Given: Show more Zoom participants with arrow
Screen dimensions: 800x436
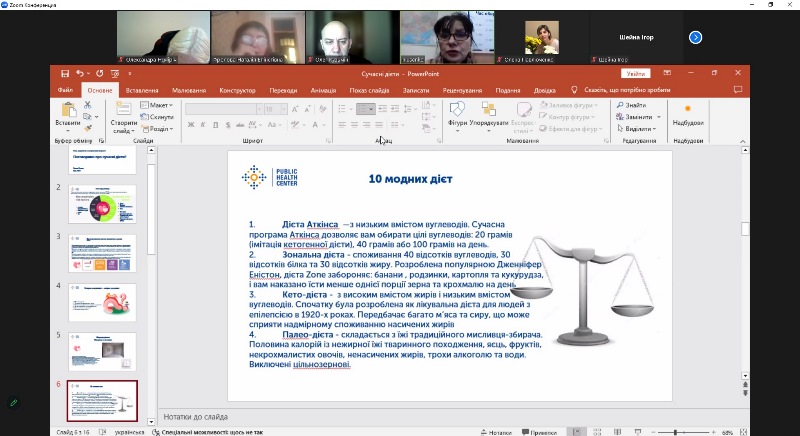Looking at the screenshot, I should click(695, 37).
